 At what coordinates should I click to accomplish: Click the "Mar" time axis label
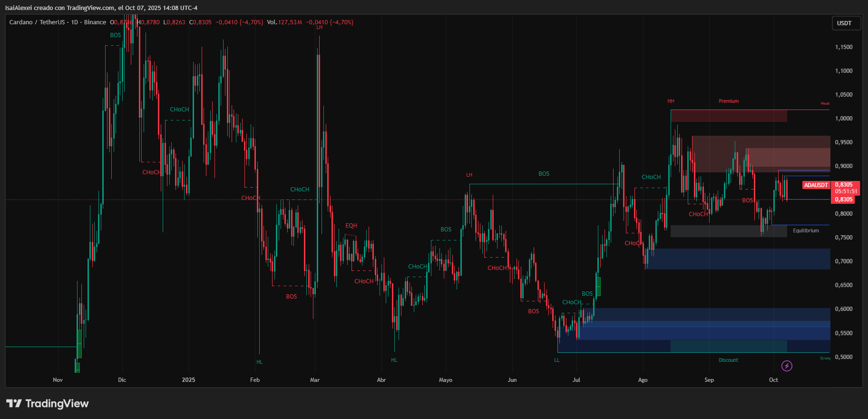[315, 380]
